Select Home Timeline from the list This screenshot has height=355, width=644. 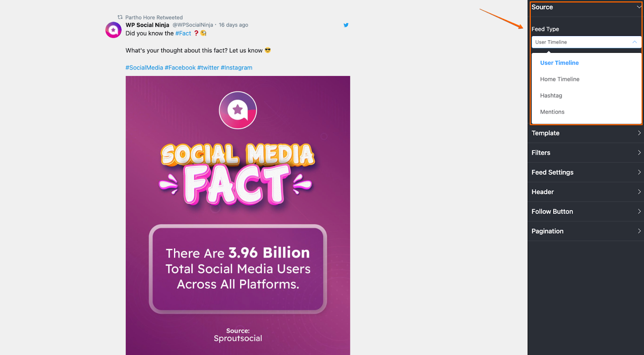[x=559, y=79]
